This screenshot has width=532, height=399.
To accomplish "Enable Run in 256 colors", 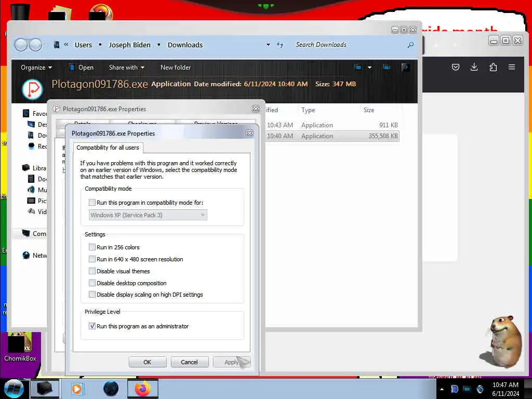I will click(x=92, y=247).
